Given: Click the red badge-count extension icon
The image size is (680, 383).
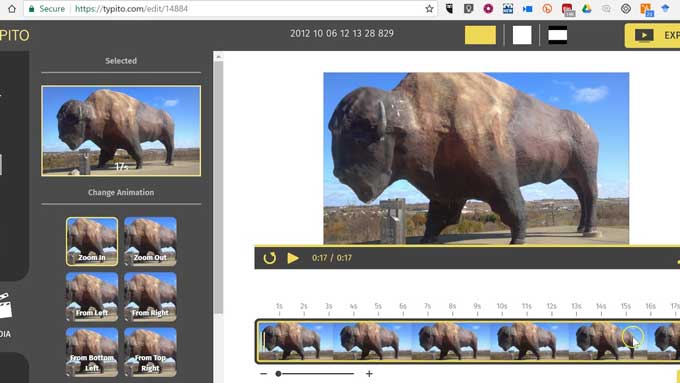Looking at the screenshot, I should pos(567,10).
